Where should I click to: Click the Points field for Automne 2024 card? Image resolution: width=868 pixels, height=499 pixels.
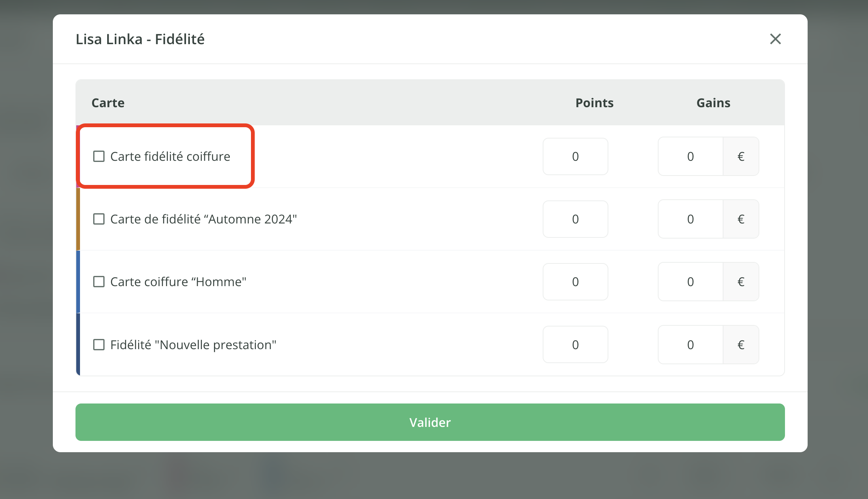575,219
